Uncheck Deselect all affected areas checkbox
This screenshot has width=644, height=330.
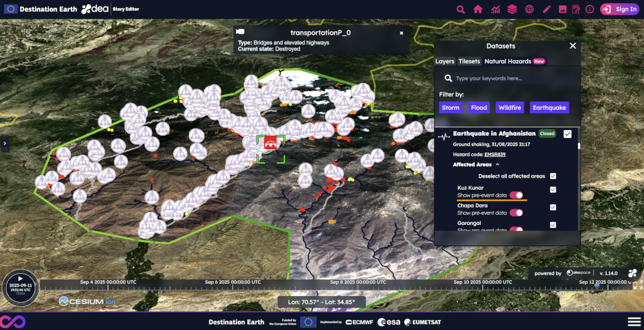[553, 176]
